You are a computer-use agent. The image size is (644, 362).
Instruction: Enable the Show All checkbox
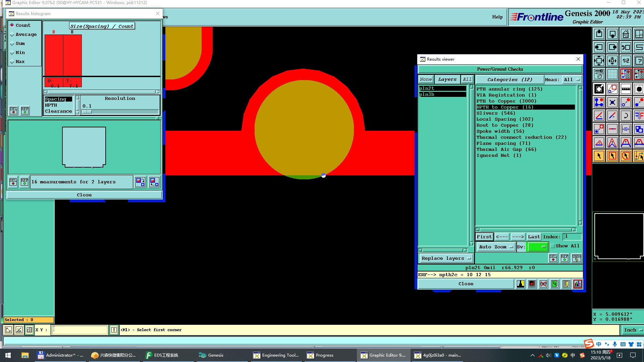click(x=553, y=246)
